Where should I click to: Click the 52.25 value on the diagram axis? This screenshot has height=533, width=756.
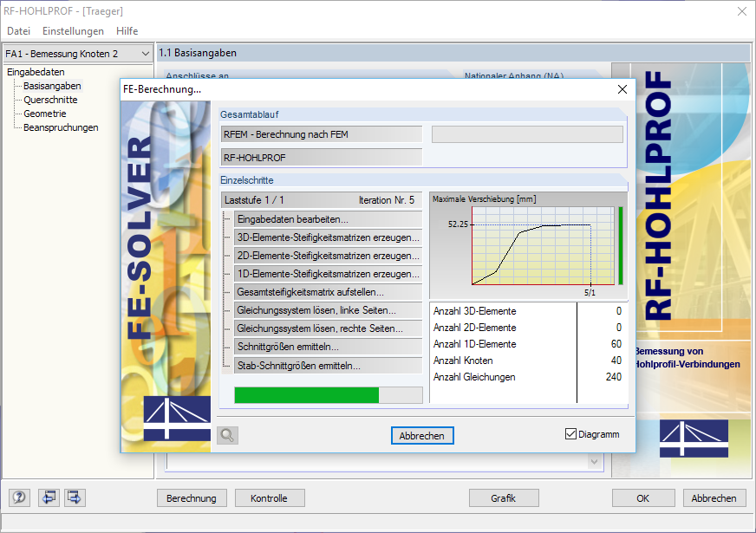(x=458, y=224)
